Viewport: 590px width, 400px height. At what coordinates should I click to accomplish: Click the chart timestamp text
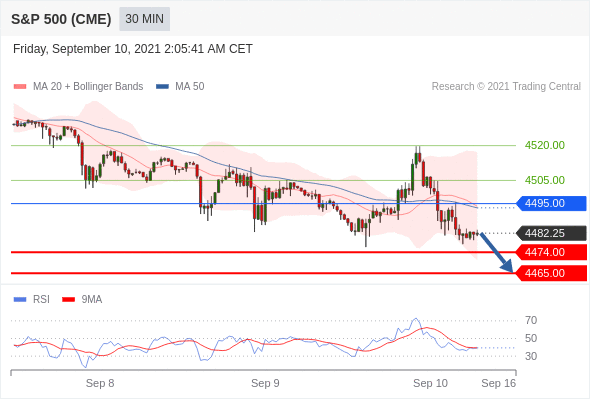(133, 49)
